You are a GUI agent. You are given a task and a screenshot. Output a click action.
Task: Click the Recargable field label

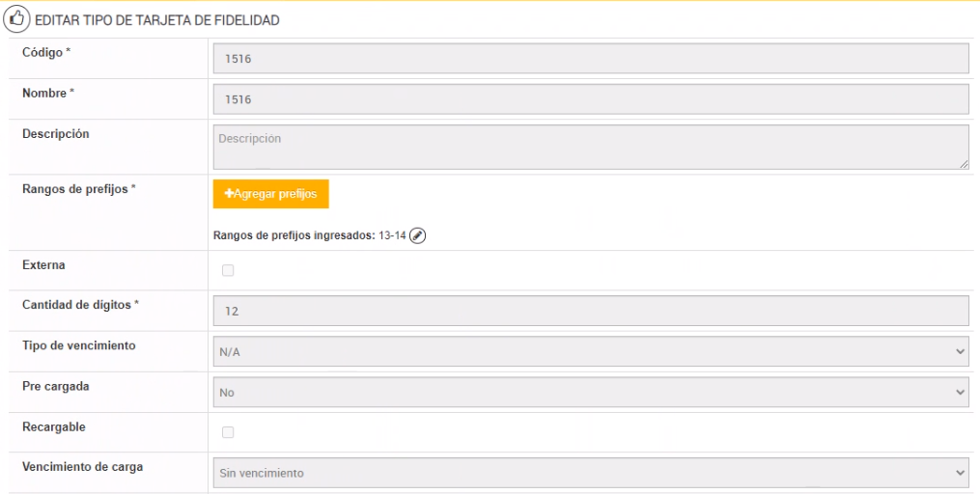point(54,426)
